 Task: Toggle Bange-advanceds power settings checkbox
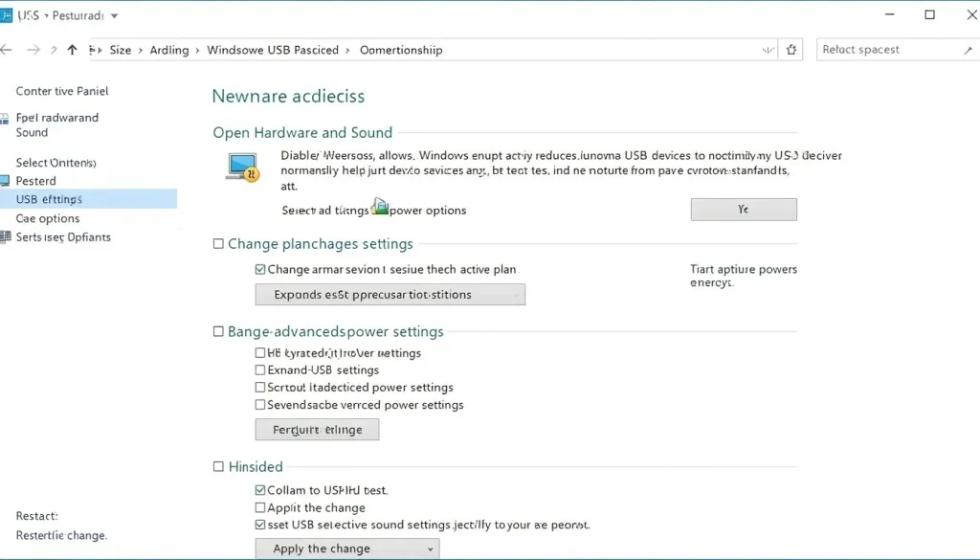tap(218, 331)
